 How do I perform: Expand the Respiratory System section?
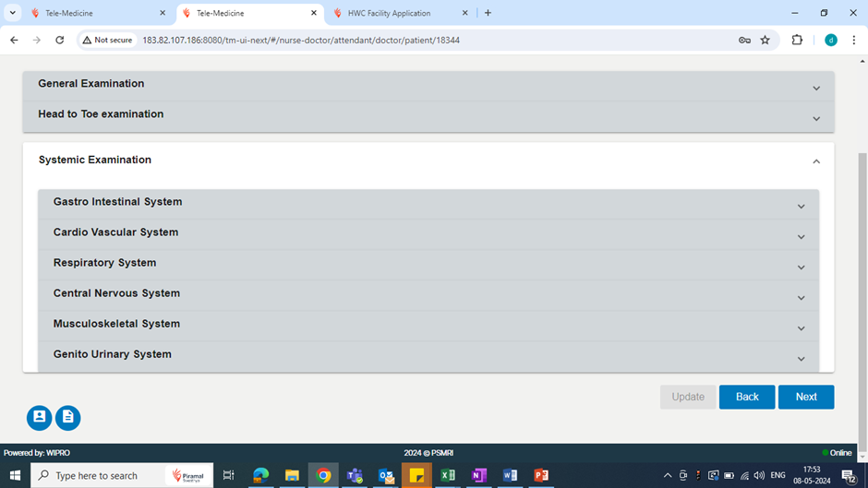[x=428, y=265]
